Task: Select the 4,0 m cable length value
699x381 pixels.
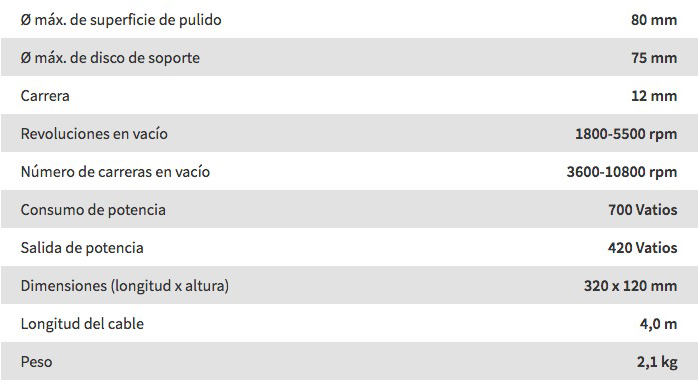Action: (658, 324)
